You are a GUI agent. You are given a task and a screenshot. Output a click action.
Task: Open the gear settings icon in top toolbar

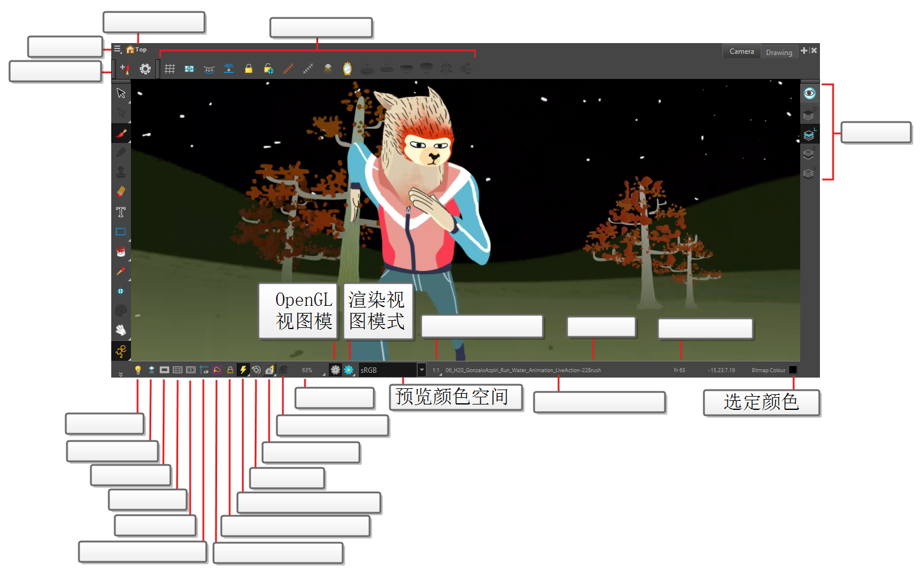(145, 69)
